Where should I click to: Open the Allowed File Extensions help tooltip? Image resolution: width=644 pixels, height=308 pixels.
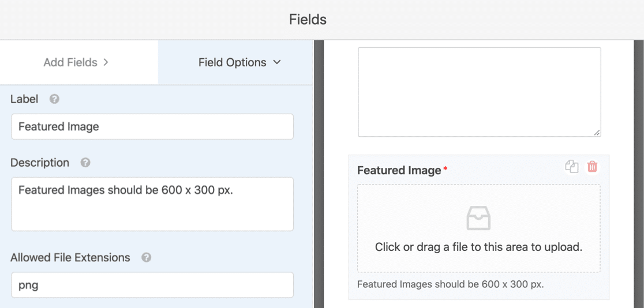147,258
